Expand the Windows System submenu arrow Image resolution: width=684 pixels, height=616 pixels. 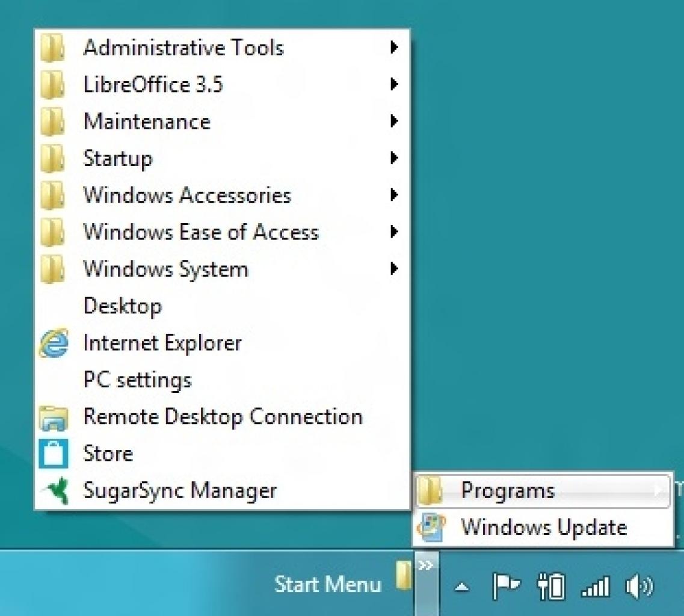pyautogui.click(x=394, y=268)
